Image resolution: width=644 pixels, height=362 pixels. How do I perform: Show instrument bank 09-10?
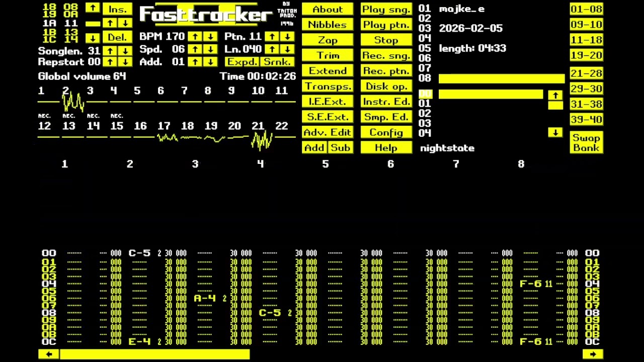[586, 25]
